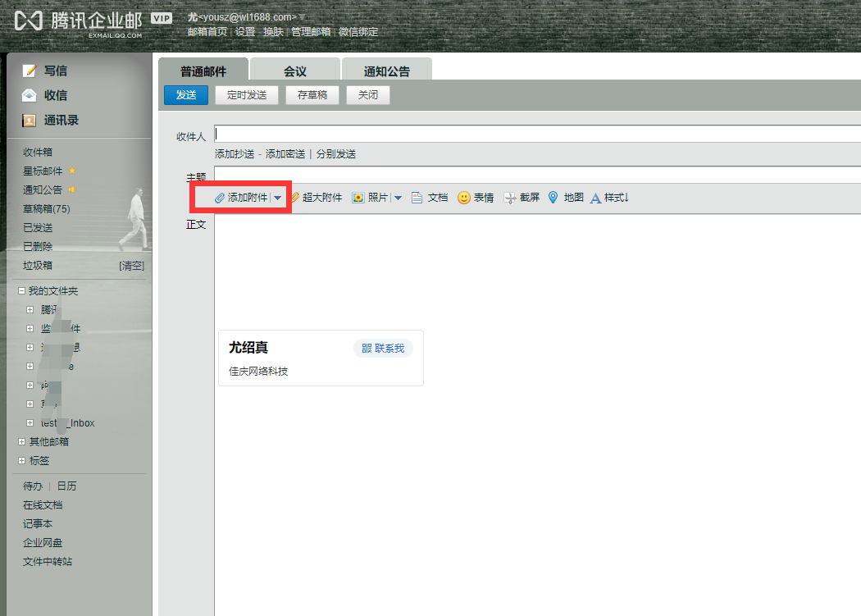Click the speaker icon beside 通知公告
Image resolution: width=861 pixels, height=616 pixels.
71,189
